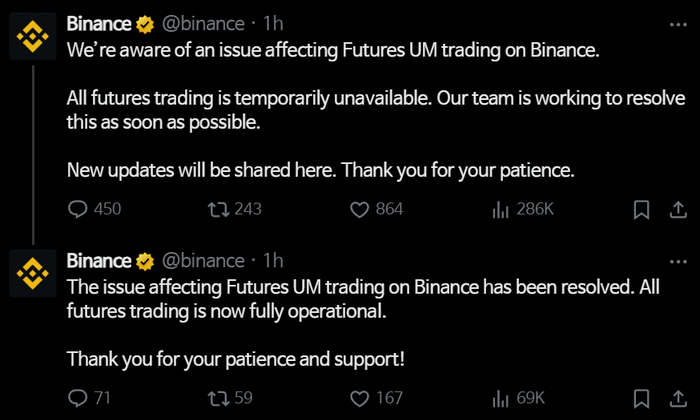Bookmark the first Binance tweet
700x420 pixels.
pos(642,209)
